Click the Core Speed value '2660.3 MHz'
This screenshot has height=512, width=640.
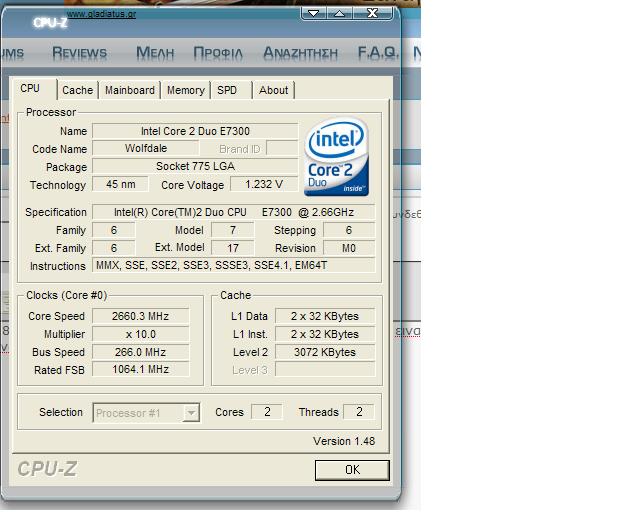point(140,316)
